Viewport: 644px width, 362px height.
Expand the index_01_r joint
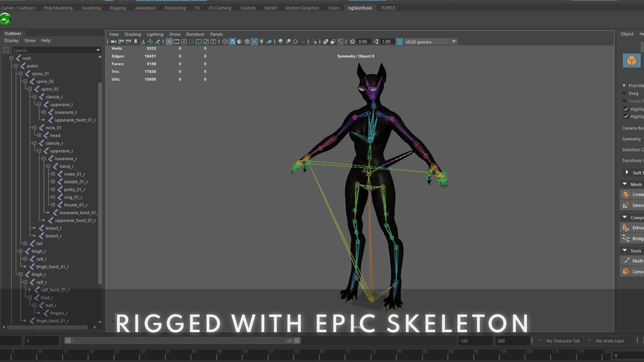click(x=53, y=174)
